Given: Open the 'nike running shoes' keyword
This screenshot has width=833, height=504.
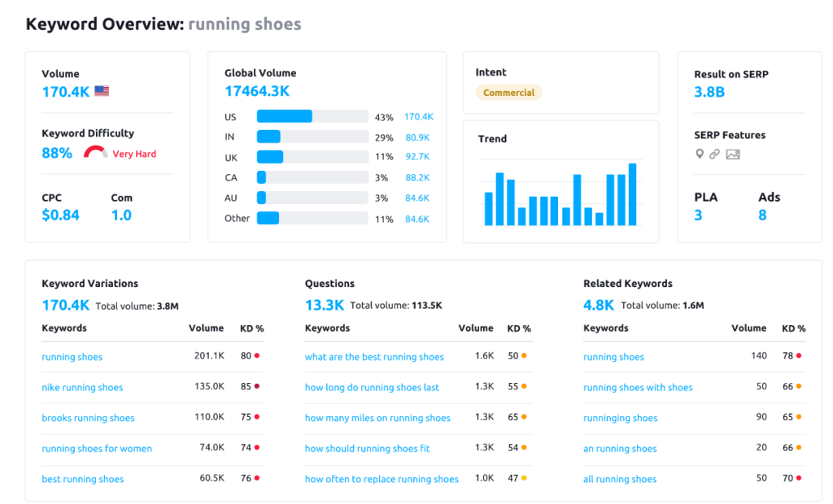Looking at the screenshot, I should (x=82, y=387).
